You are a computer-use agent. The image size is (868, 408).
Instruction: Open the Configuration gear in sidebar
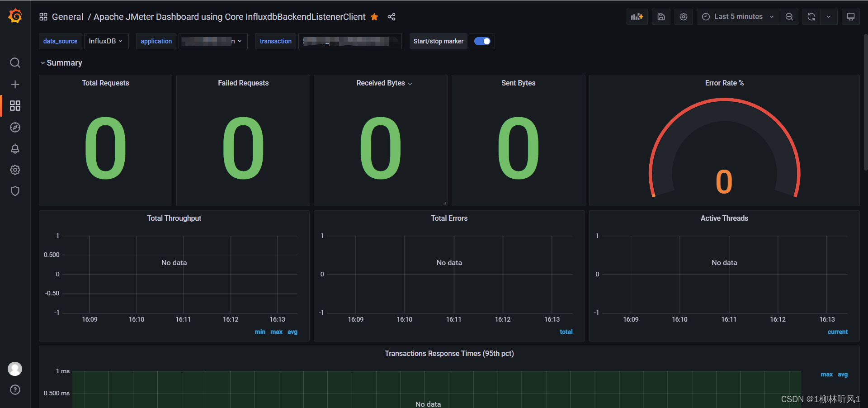click(x=15, y=170)
